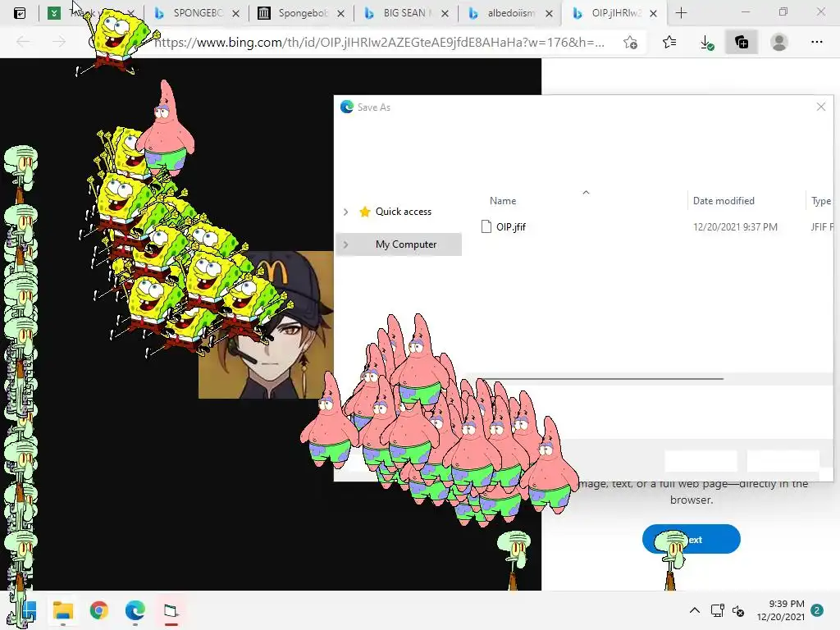The width and height of the screenshot is (840, 630).
Task: Click the McDonald's cap character image
Action: pyautogui.click(x=267, y=325)
